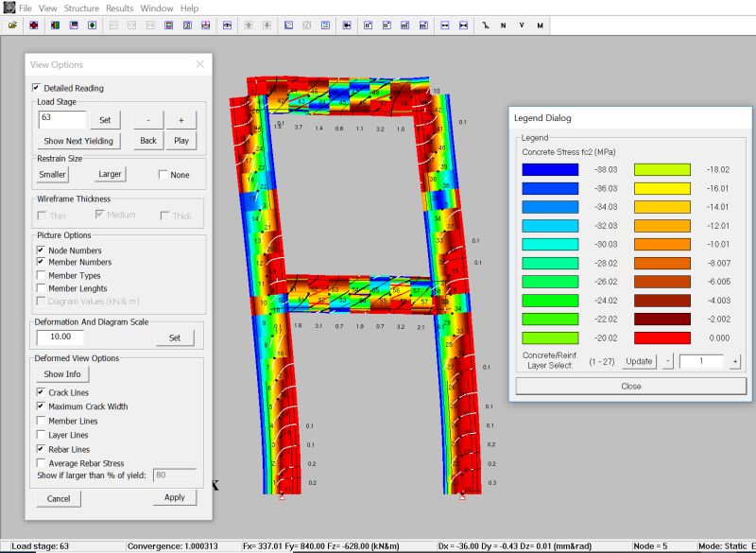The height and width of the screenshot is (553, 756).
Task: Click the open file folder icon
Action: point(12,26)
